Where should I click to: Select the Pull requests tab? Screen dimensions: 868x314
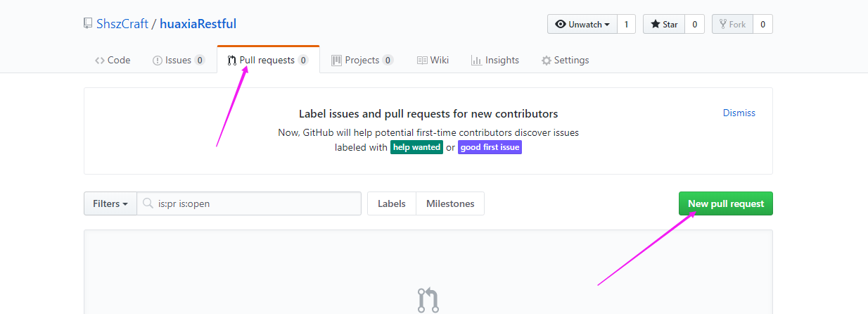268,60
